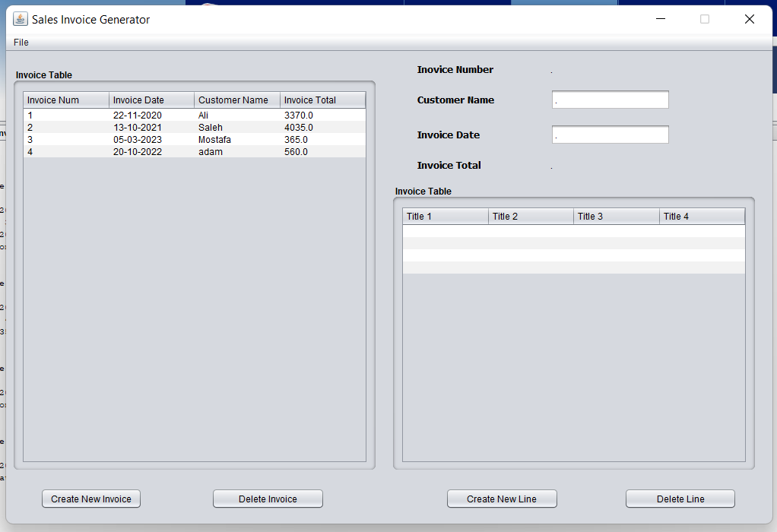This screenshot has width=777, height=532.
Task: Click the bold Invoice Total label
Action: coord(449,166)
